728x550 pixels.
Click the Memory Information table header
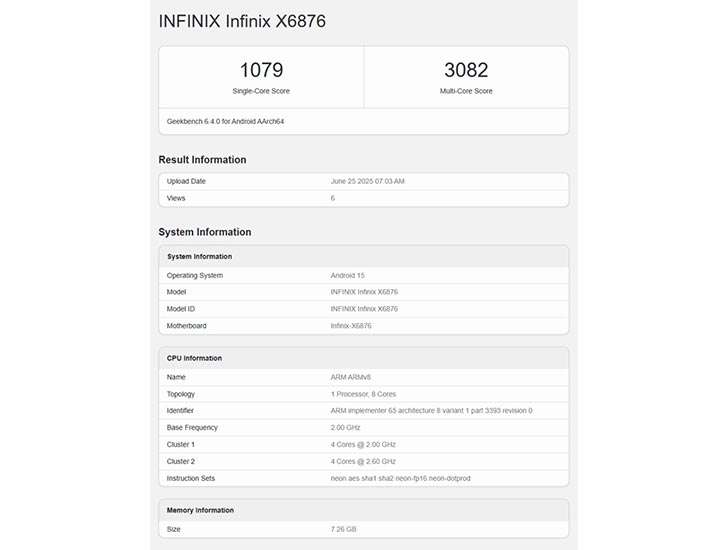tap(200, 510)
